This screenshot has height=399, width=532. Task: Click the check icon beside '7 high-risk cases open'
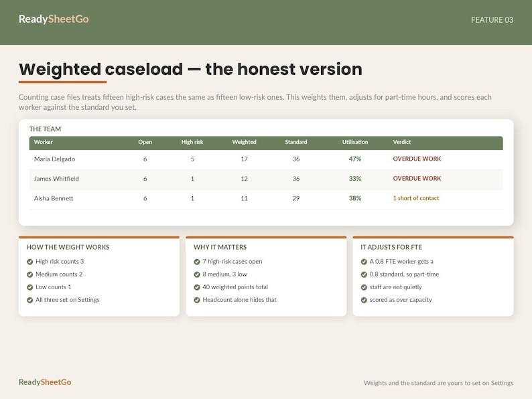click(197, 262)
